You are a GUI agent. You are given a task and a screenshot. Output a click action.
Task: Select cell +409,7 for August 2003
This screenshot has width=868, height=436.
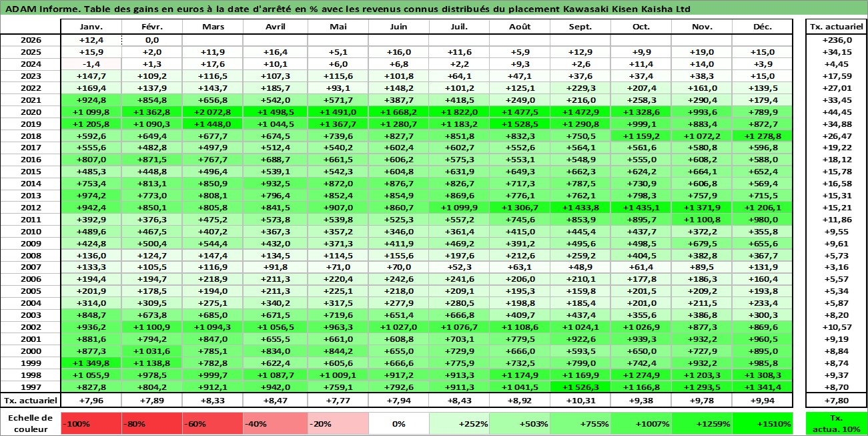519,314
